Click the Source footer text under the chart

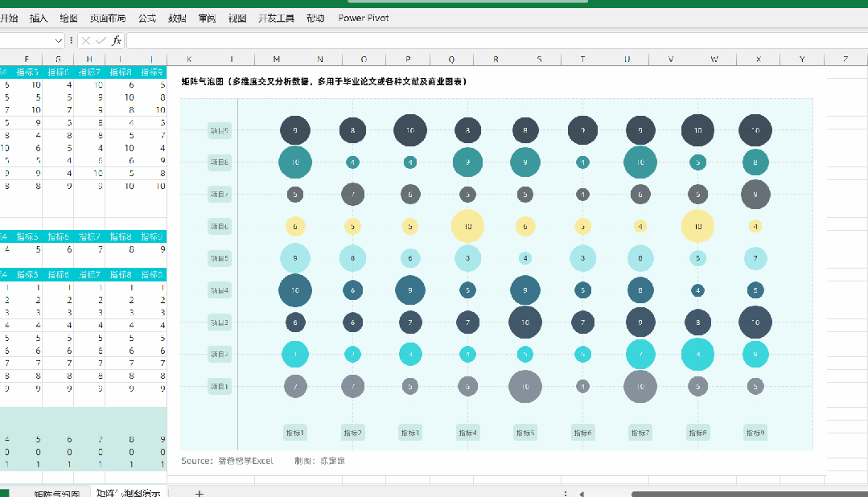tap(227, 461)
